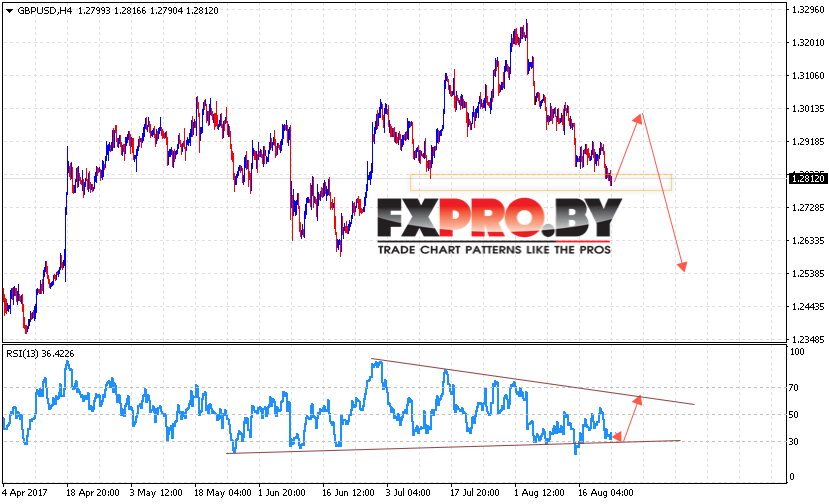Select the 1.30135 price scale value
Screen dimensions: 829x504
(x=808, y=109)
